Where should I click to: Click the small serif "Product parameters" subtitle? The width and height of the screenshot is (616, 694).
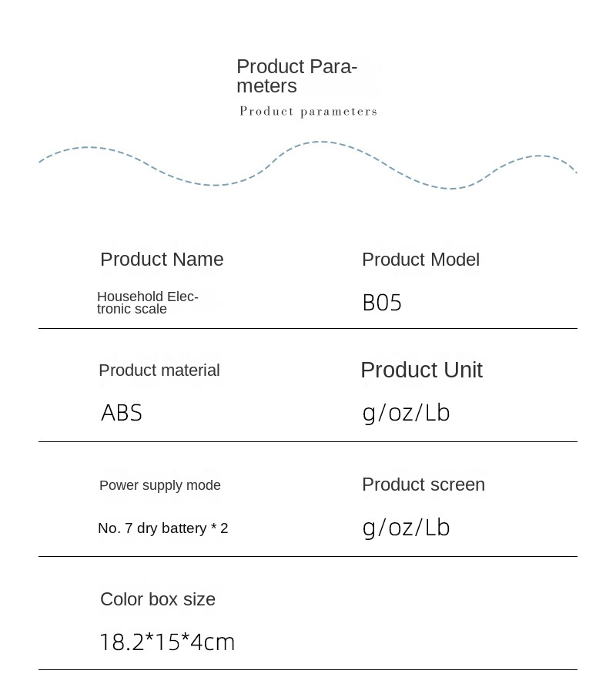[x=308, y=112]
